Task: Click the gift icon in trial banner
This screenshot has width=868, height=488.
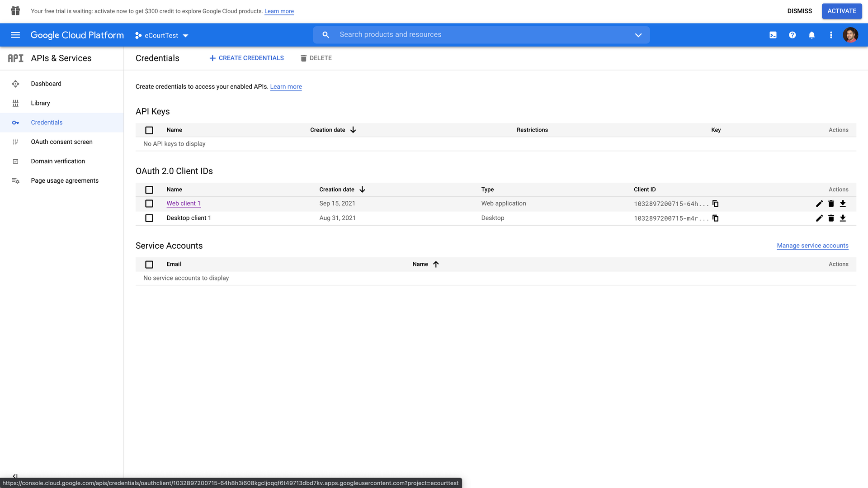Action: [15, 11]
